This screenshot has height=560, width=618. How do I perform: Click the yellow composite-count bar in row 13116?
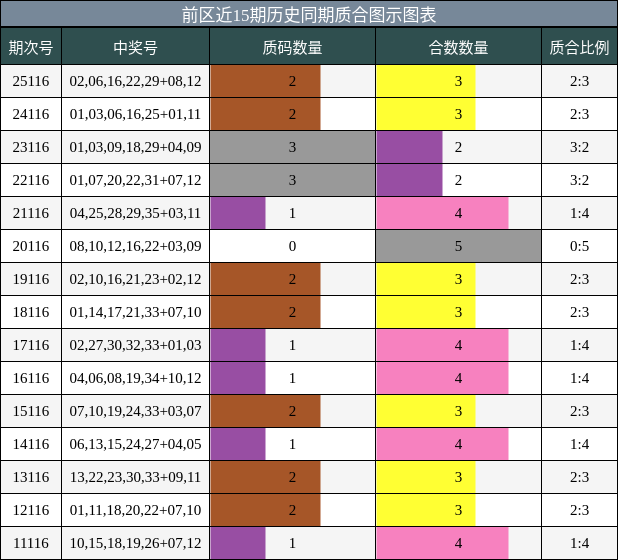tap(426, 477)
